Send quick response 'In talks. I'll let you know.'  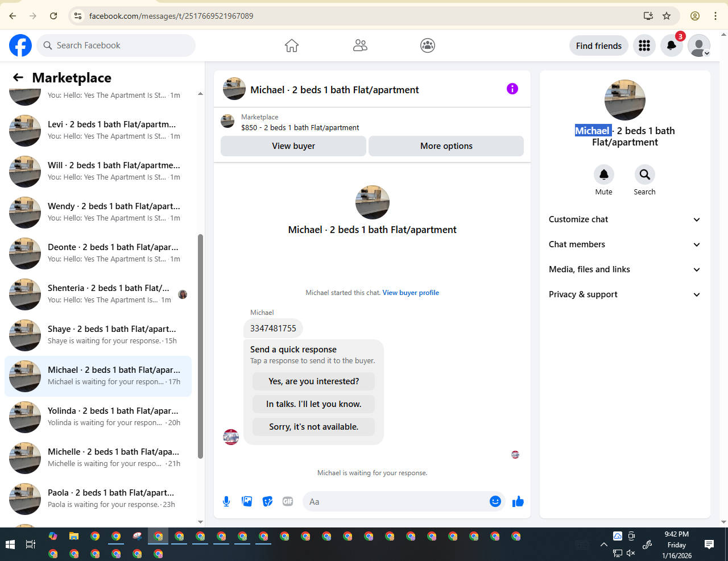coord(314,404)
